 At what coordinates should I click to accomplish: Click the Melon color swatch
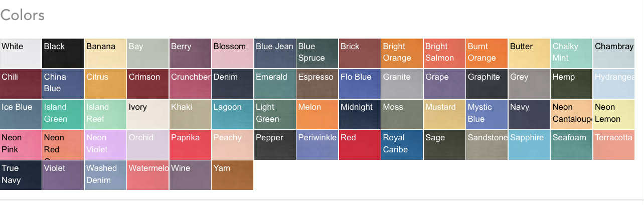(317, 114)
